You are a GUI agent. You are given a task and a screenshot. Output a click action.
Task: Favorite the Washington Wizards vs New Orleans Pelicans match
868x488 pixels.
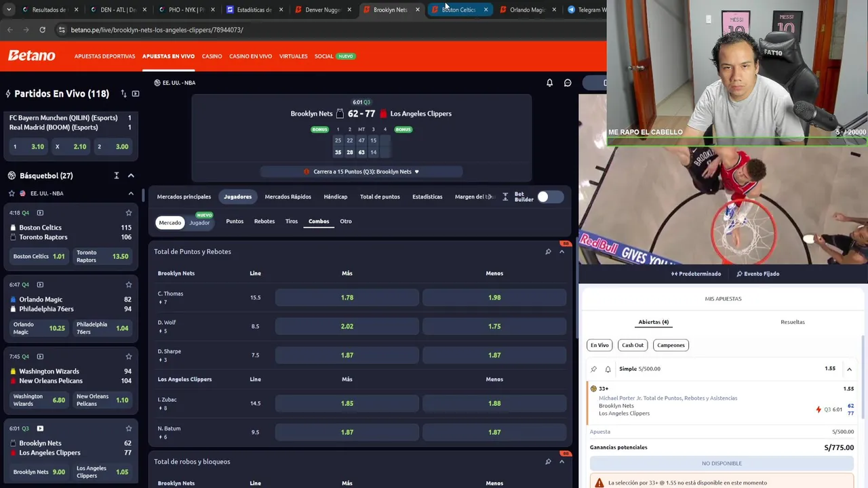click(129, 357)
